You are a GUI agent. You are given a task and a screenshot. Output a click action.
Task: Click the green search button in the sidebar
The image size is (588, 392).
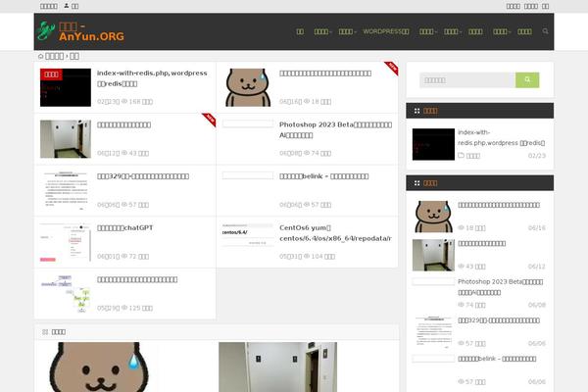527,80
